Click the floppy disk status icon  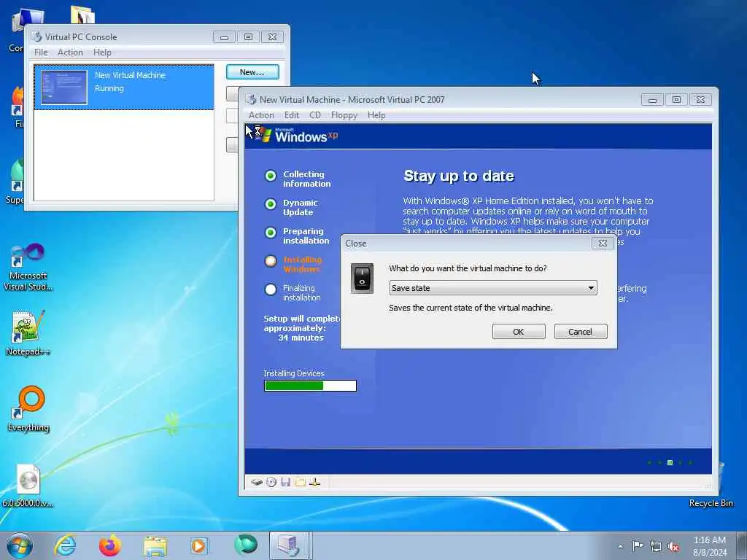pos(285,482)
